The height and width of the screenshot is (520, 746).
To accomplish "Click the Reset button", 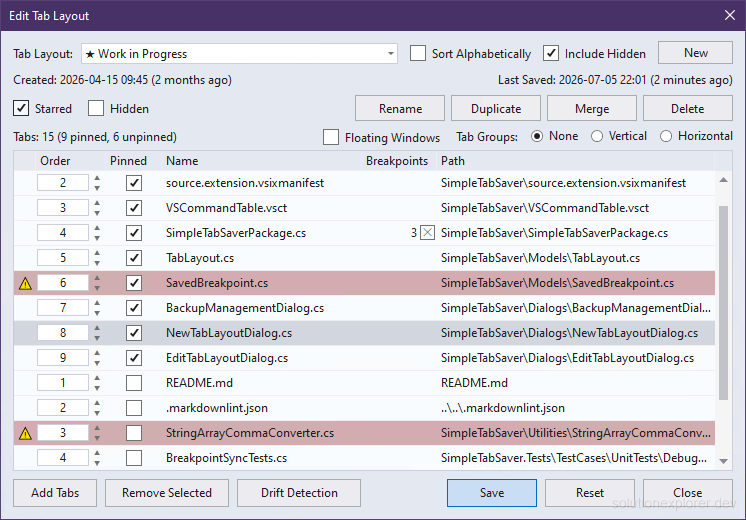I will pos(589,493).
